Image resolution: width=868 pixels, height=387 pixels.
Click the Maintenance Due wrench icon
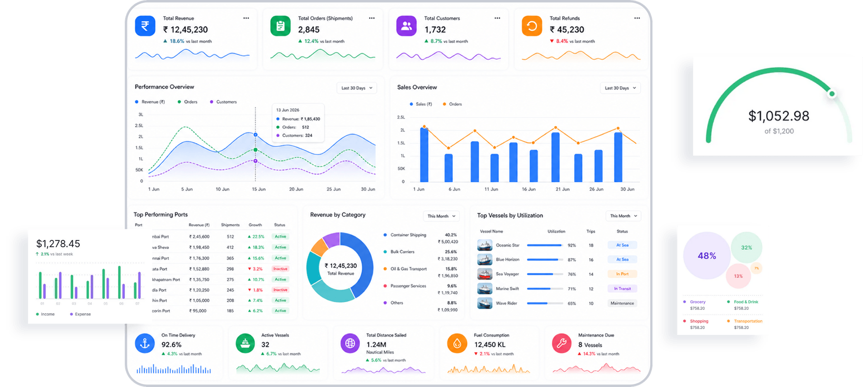[x=561, y=344]
